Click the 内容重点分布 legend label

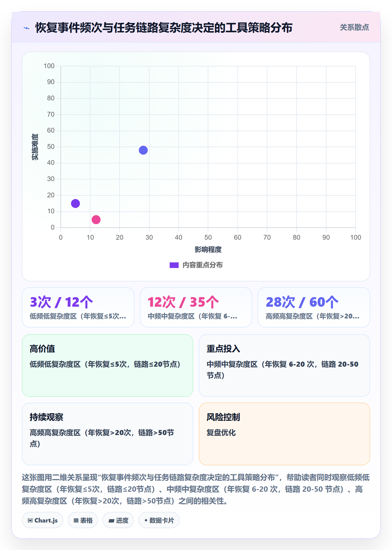click(202, 265)
